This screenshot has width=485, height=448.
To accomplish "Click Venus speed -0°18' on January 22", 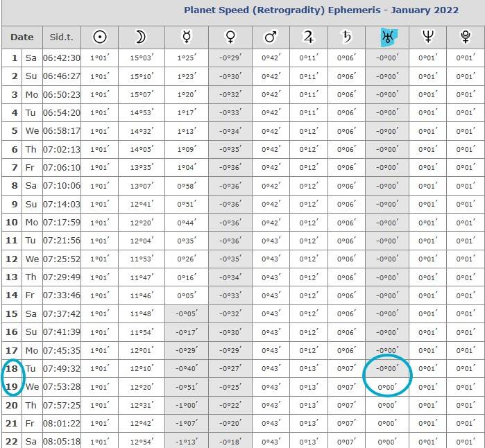I will pyautogui.click(x=230, y=442).
